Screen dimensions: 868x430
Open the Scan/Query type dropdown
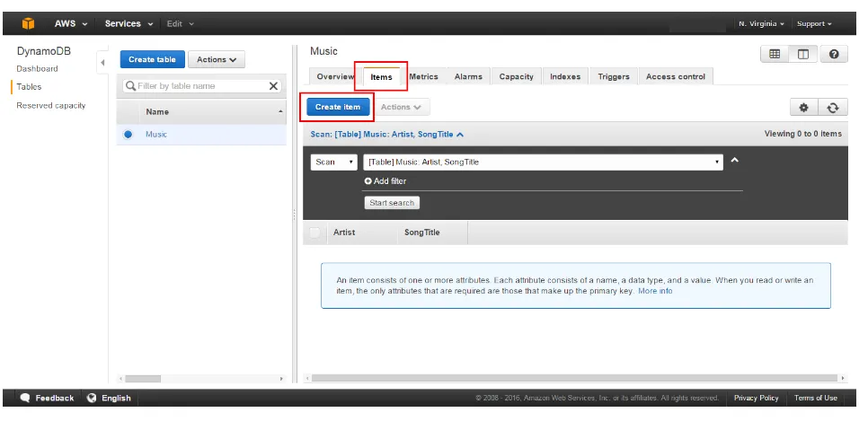pos(333,162)
